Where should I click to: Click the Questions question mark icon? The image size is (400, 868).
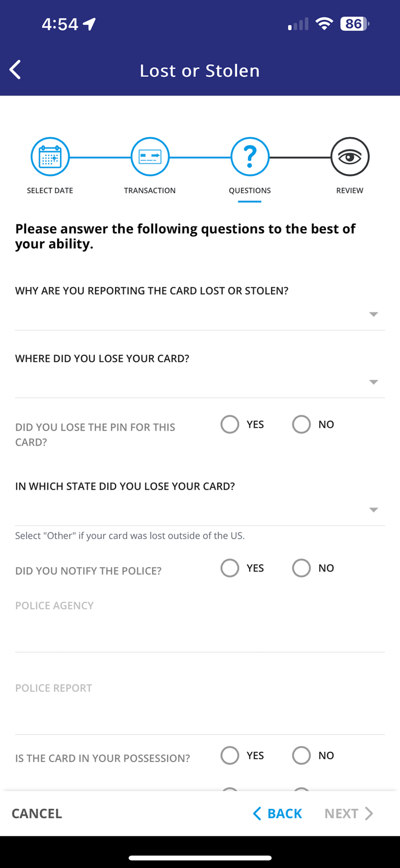click(250, 156)
